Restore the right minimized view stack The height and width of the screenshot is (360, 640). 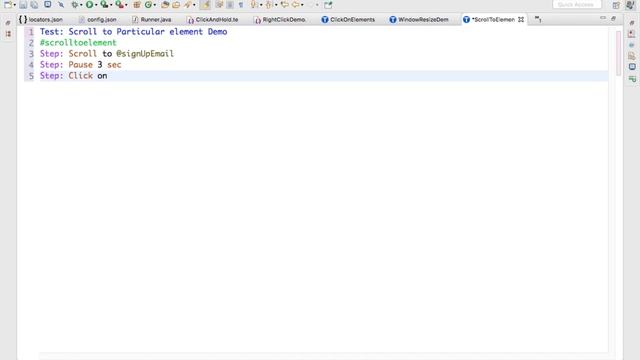[631, 23]
